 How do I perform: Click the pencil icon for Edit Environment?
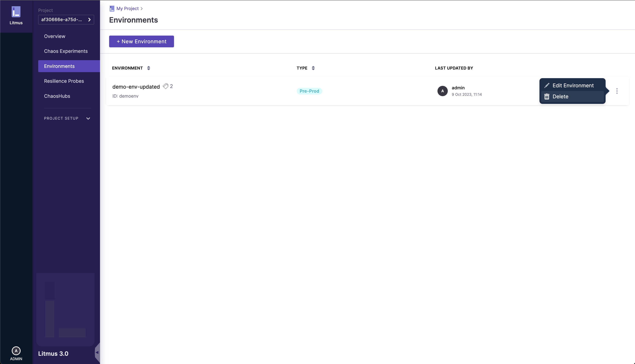tap(547, 85)
